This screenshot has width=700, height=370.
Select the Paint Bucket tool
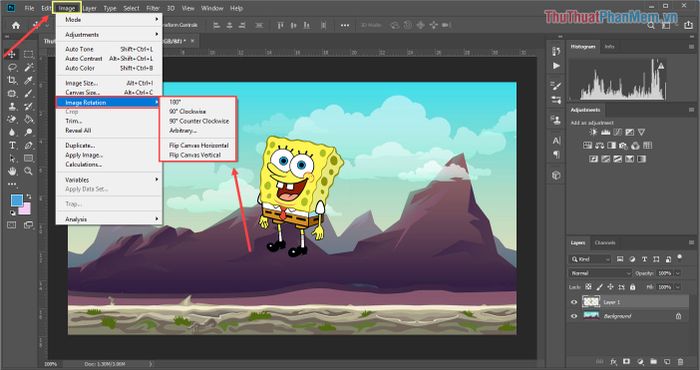click(x=29, y=119)
